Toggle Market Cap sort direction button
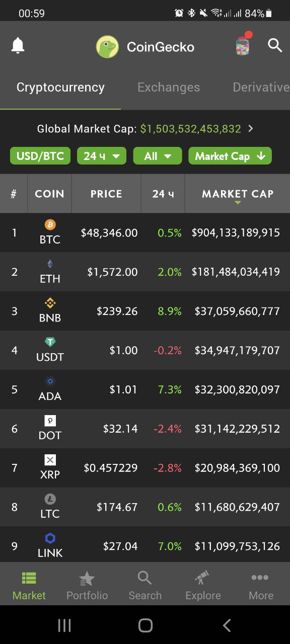Screen dimensions: 290x644 coord(230,156)
